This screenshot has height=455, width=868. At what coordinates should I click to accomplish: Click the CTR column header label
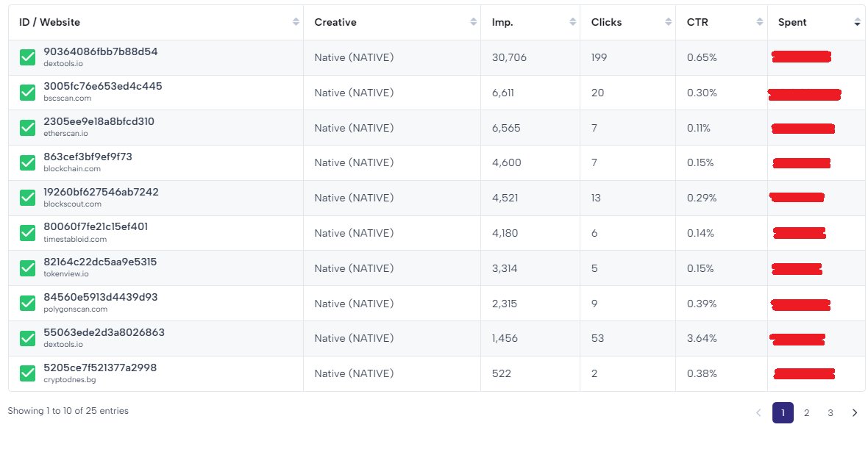tap(697, 22)
